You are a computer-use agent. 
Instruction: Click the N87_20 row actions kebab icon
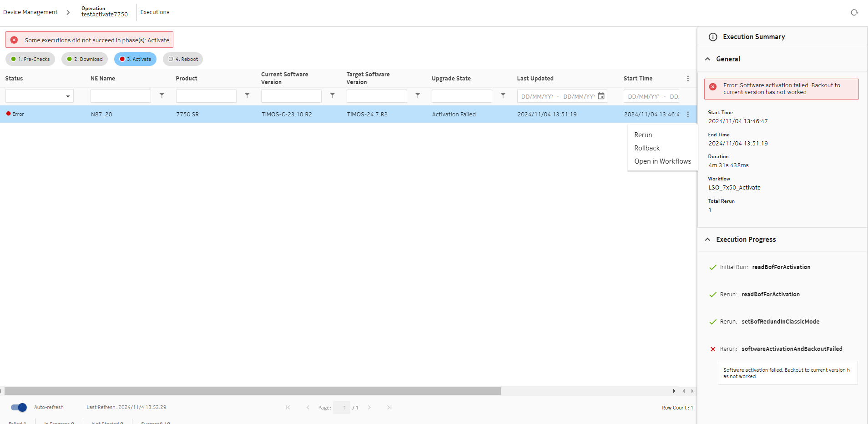tap(687, 115)
